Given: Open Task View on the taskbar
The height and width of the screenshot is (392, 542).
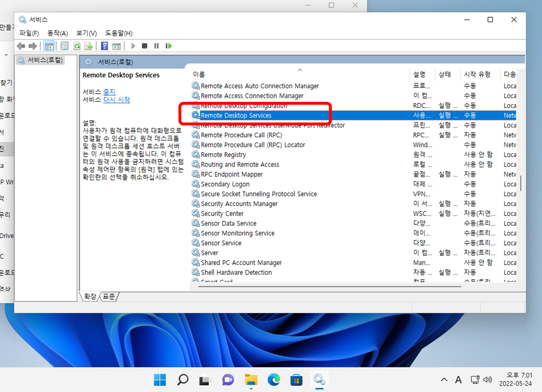Looking at the screenshot, I should [x=205, y=380].
